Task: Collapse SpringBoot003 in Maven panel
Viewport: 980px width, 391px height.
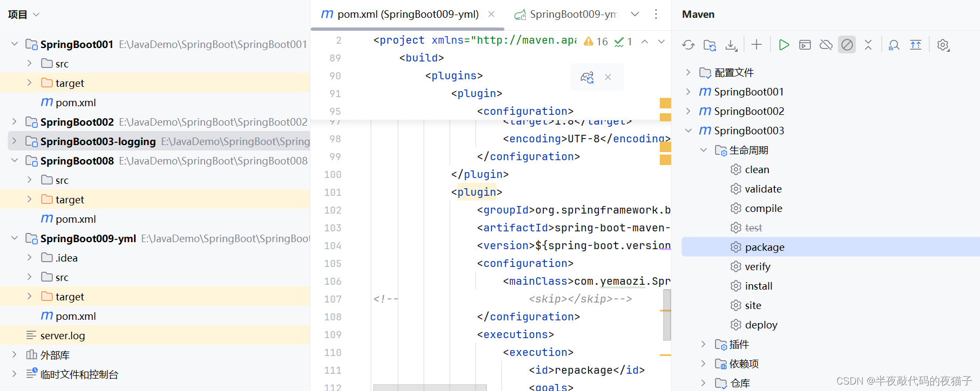Action: [688, 131]
